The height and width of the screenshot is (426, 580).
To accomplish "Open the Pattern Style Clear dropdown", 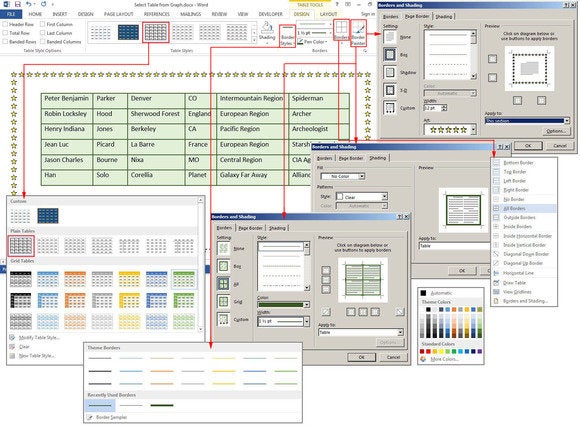I will 384,197.
